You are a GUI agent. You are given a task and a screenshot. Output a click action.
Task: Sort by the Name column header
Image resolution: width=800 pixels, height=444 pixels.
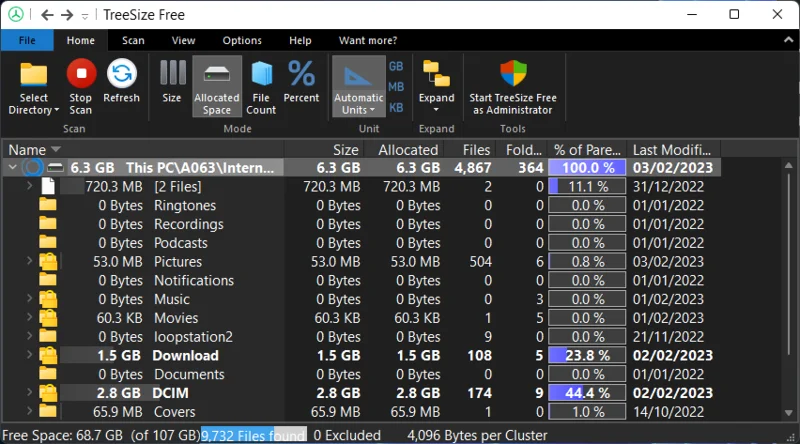143,150
